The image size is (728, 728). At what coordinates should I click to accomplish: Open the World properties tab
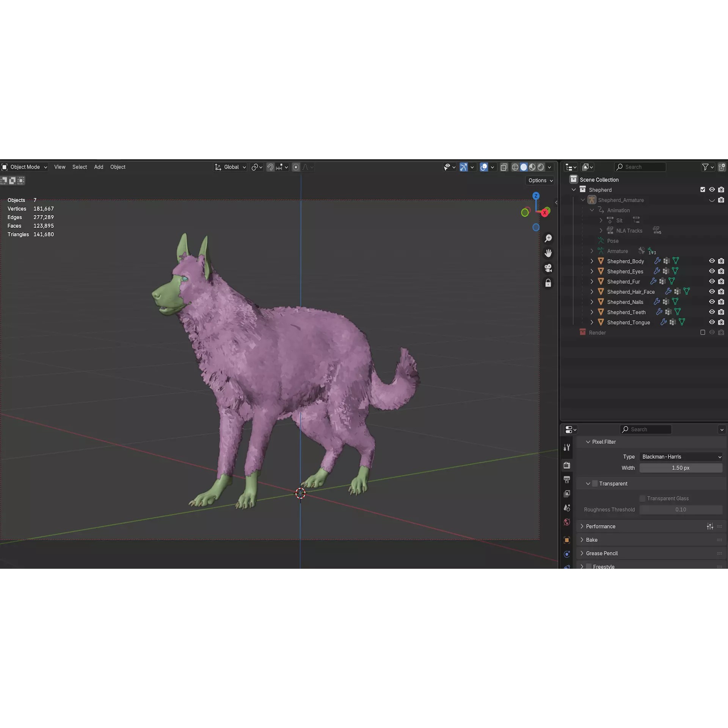[566, 522]
